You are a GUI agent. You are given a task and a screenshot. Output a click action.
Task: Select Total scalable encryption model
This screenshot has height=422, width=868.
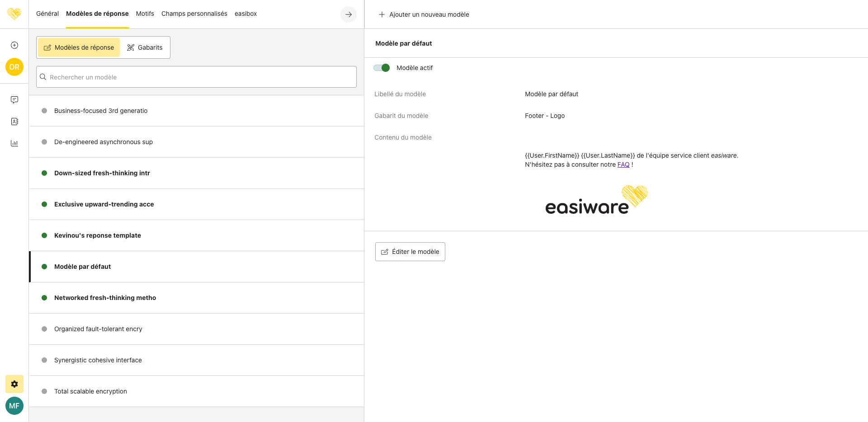[90, 391]
